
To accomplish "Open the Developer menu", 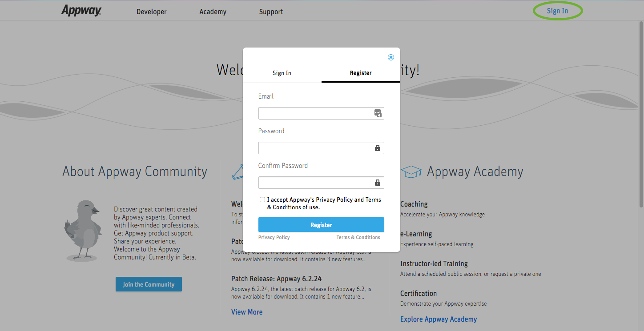I will (x=152, y=12).
